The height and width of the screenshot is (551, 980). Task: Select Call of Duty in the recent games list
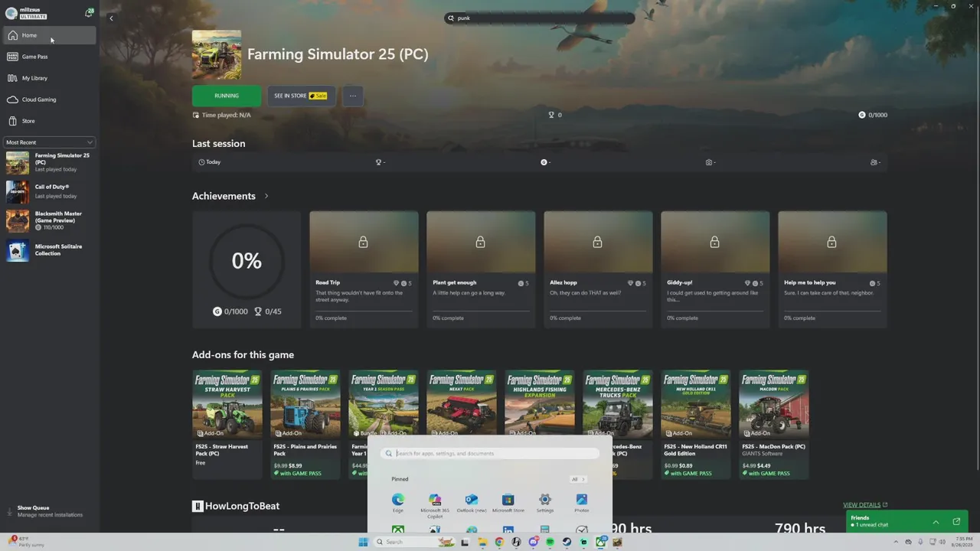[x=50, y=191]
